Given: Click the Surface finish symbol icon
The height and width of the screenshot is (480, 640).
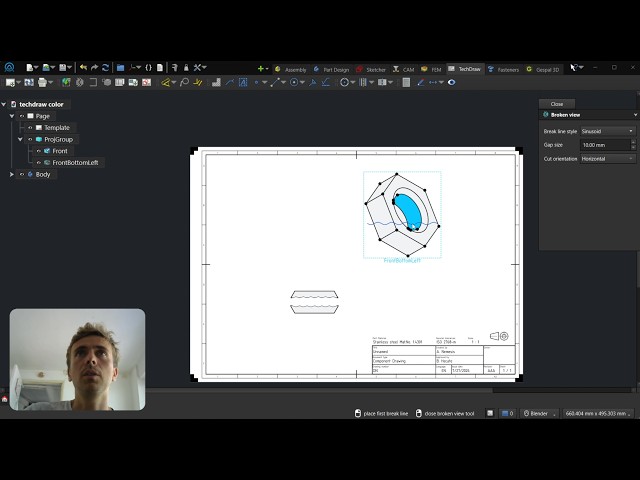Looking at the screenshot, I should [x=325, y=82].
